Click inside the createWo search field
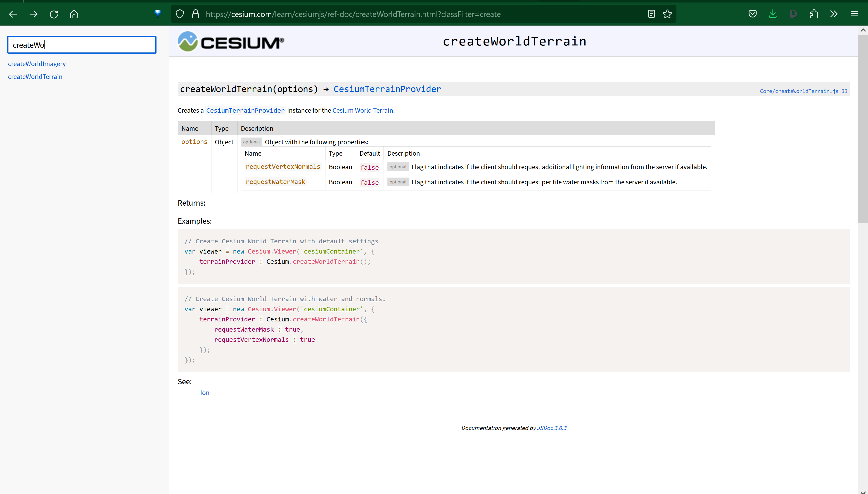 coord(81,44)
